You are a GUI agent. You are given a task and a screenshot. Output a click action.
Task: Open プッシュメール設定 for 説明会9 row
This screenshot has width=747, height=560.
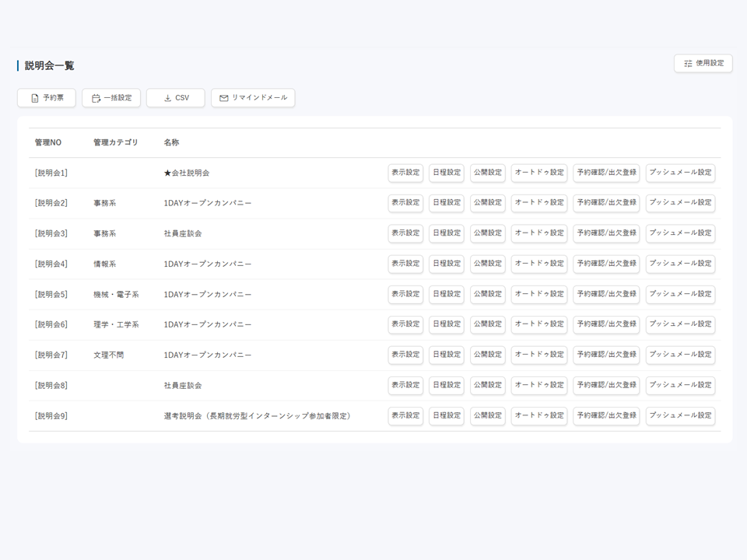[x=680, y=415]
